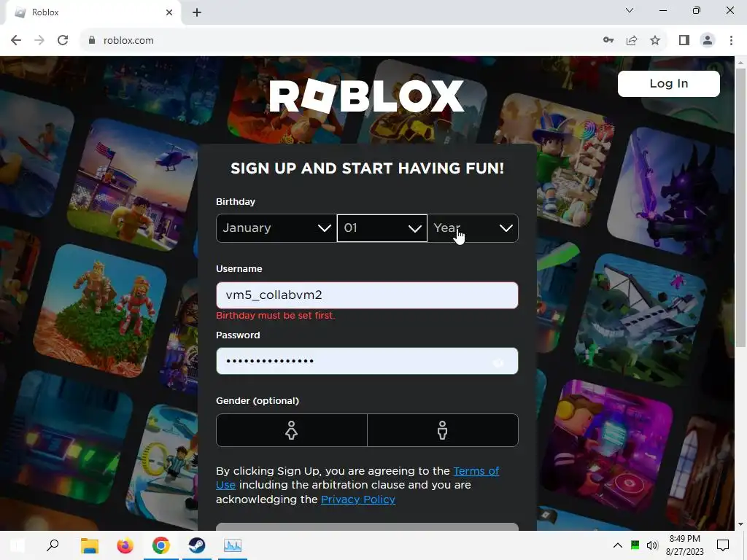This screenshot has height=560, width=747.
Task: Click the scrollbar up arrow
Action: 740,63
